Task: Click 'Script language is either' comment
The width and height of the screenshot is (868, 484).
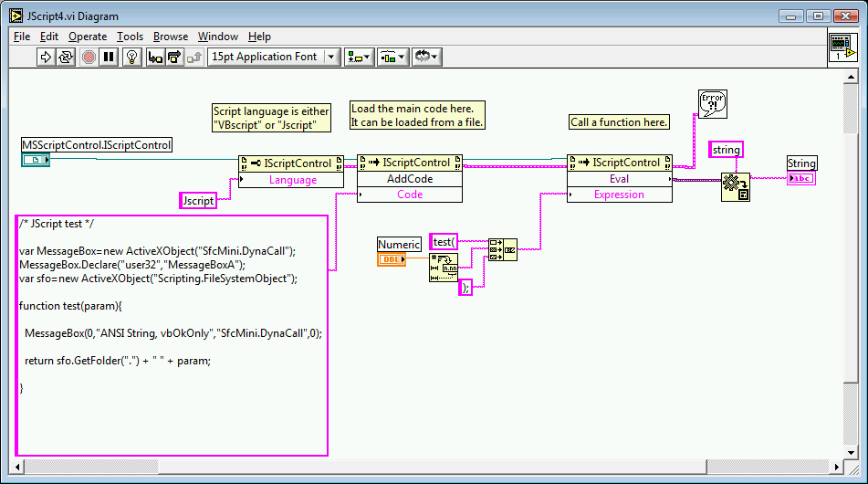Action: (271, 118)
